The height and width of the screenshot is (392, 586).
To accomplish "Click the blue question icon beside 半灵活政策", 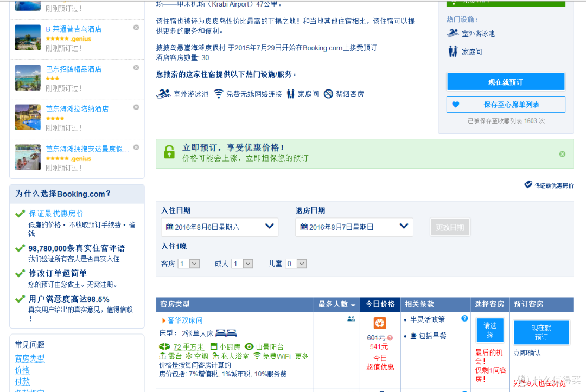I will point(464,318).
